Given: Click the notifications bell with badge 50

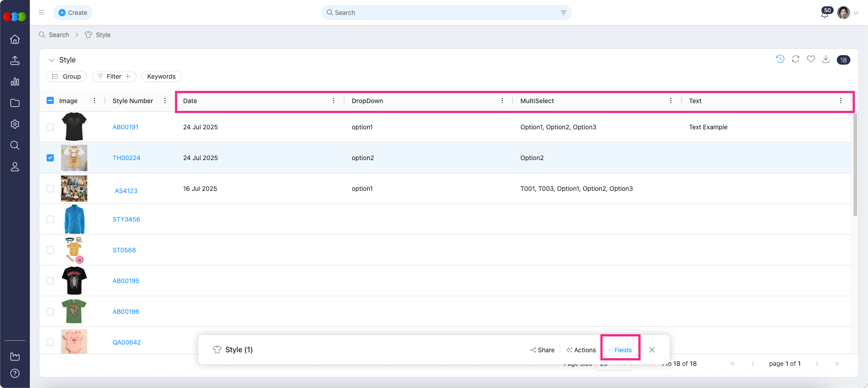Looking at the screenshot, I should 825,14.
